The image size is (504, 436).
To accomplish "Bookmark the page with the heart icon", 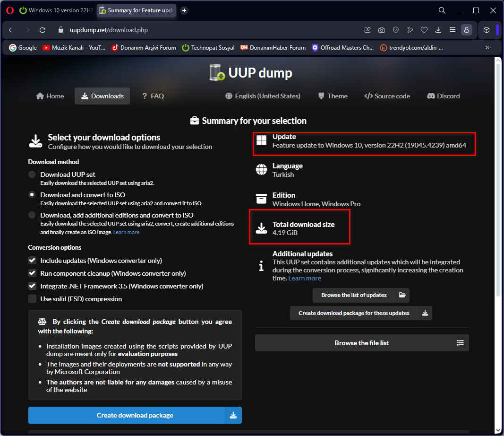I will click(424, 30).
